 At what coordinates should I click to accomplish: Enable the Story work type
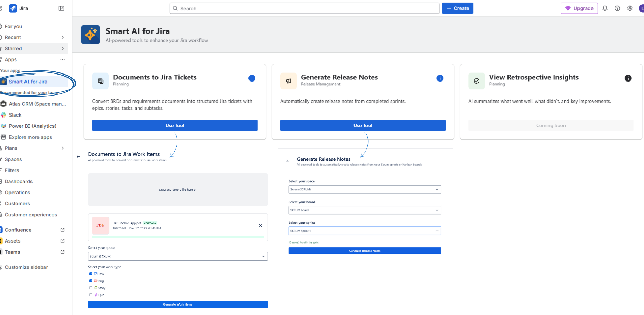(x=91, y=288)
